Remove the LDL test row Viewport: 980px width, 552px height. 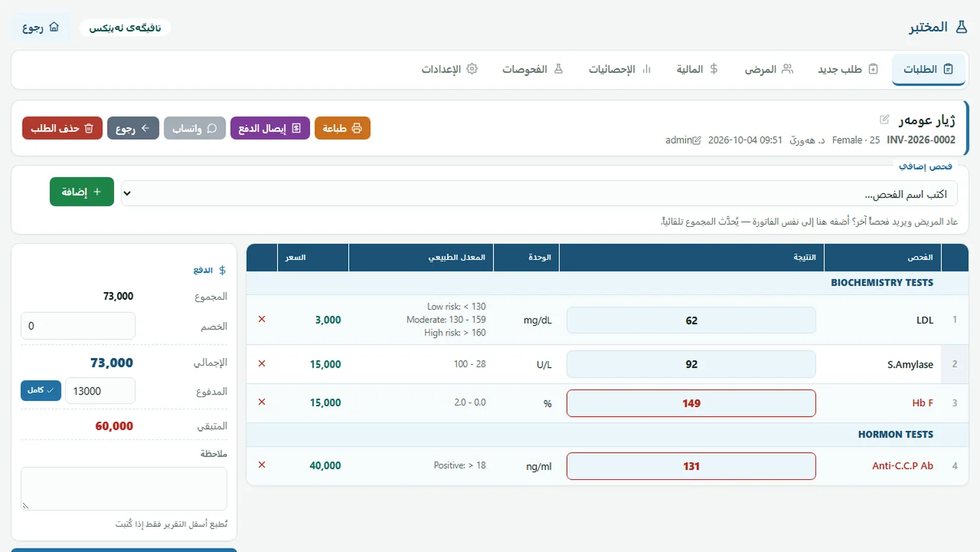click(x=262, y=319)
